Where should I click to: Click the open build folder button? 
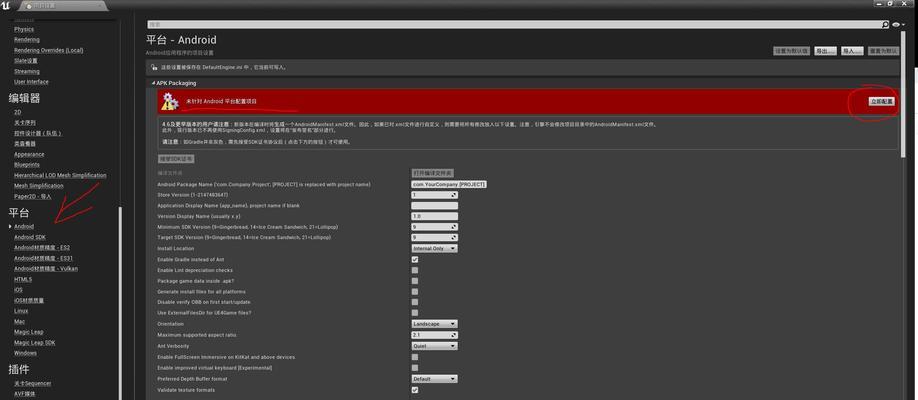[x=433, y=173]
